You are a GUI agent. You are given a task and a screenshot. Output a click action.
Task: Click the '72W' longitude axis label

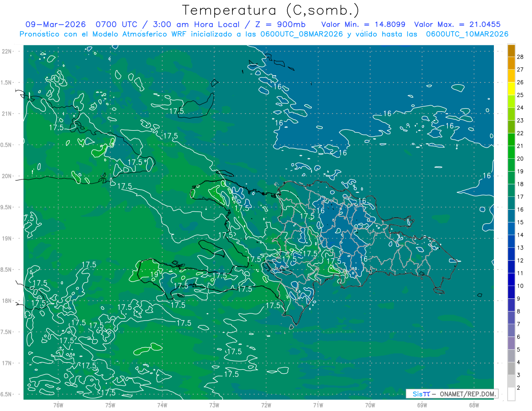click(266, 405)
